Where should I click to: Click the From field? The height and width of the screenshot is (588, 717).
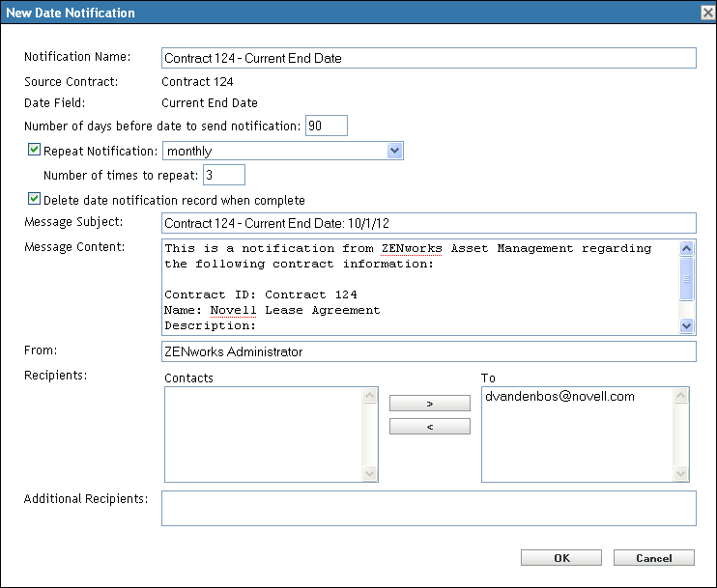(429, 351)
